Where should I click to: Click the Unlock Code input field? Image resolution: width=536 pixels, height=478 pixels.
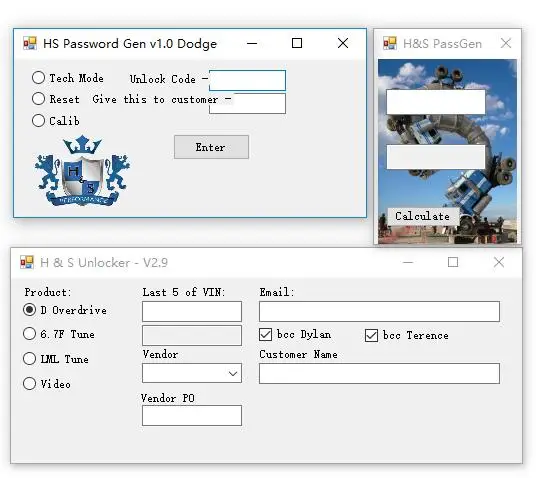247,80
